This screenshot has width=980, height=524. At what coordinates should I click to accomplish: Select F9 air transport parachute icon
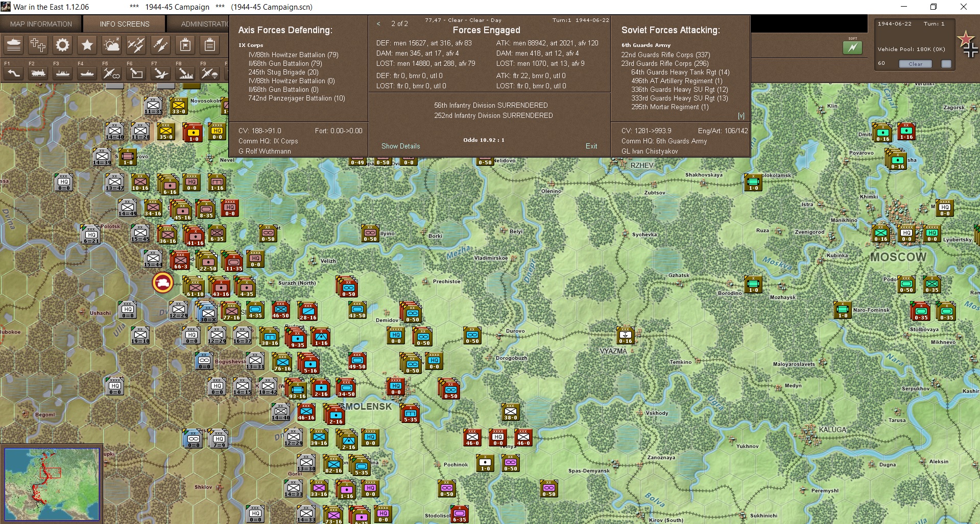210,73
